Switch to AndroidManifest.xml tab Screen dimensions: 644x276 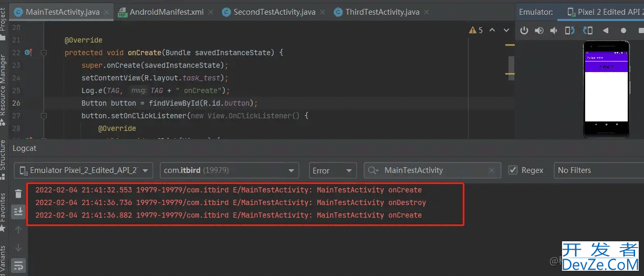167,12
